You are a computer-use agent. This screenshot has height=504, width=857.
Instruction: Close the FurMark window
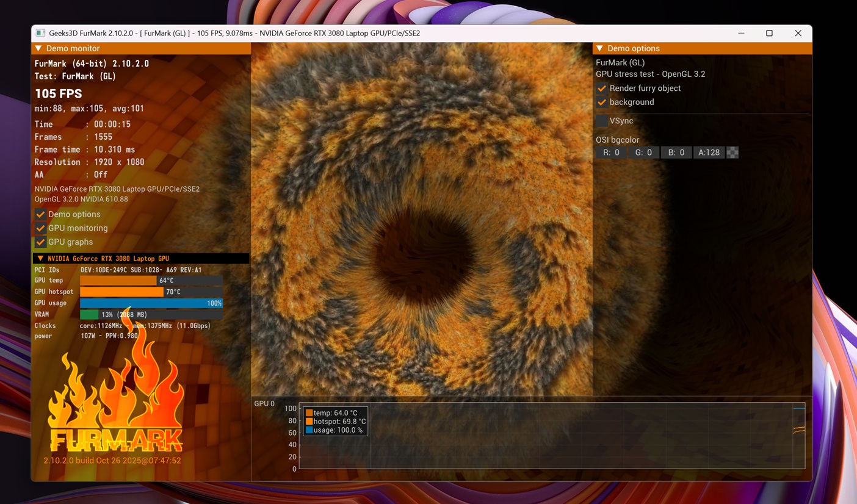(x=798, y=33)
